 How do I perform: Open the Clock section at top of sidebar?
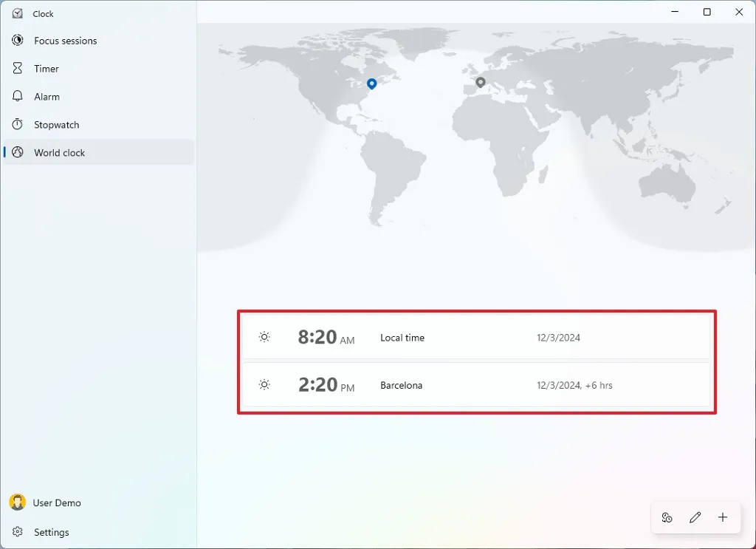point(43,13)
